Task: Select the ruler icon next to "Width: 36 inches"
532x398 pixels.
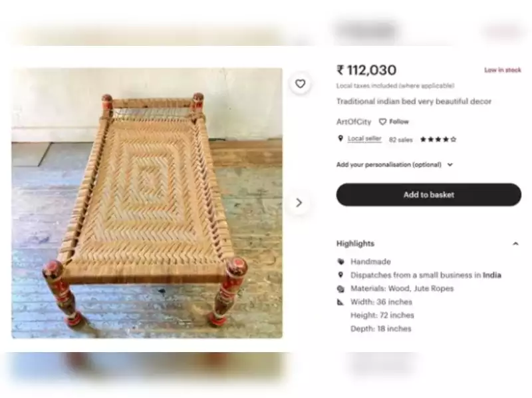Action: click(340, 301)
